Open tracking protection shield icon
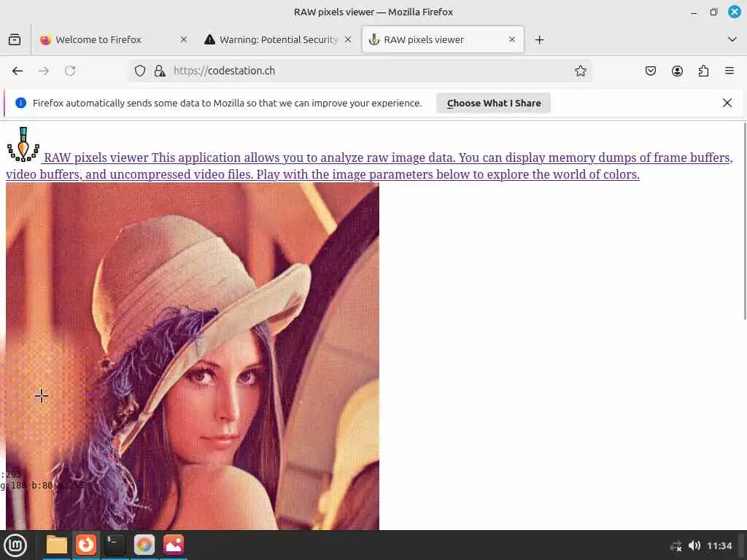The image size is (747, 560). [139, 71]
